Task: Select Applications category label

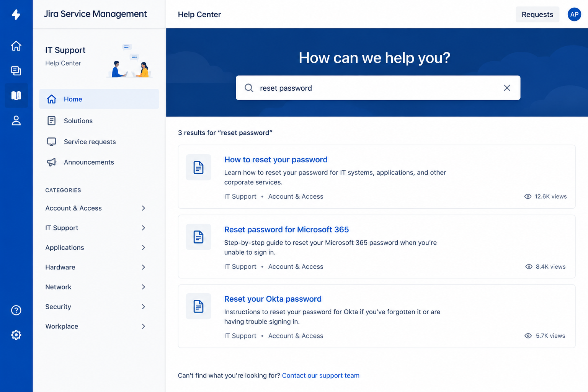Action: (65, 248)
